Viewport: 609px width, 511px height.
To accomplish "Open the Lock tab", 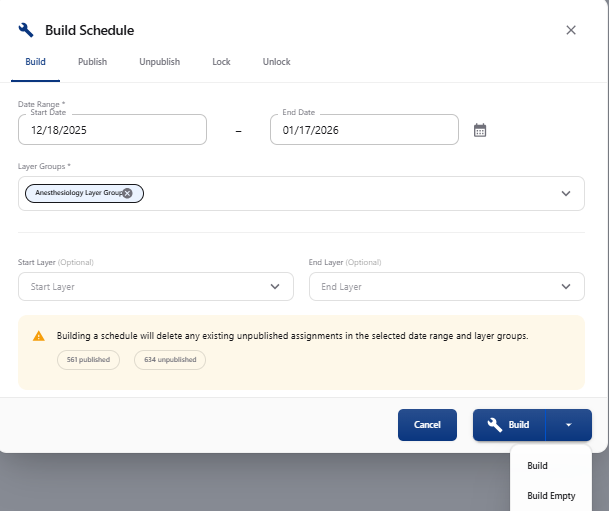I will [221, 62].
